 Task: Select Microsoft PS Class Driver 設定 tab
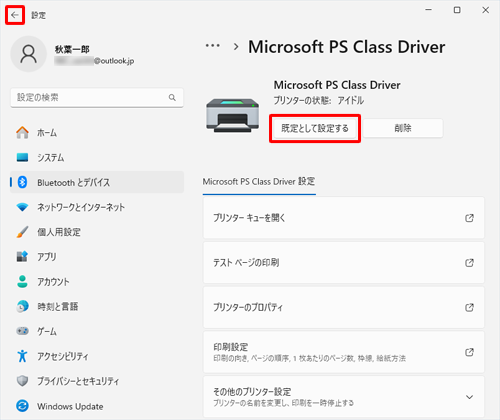259,182
